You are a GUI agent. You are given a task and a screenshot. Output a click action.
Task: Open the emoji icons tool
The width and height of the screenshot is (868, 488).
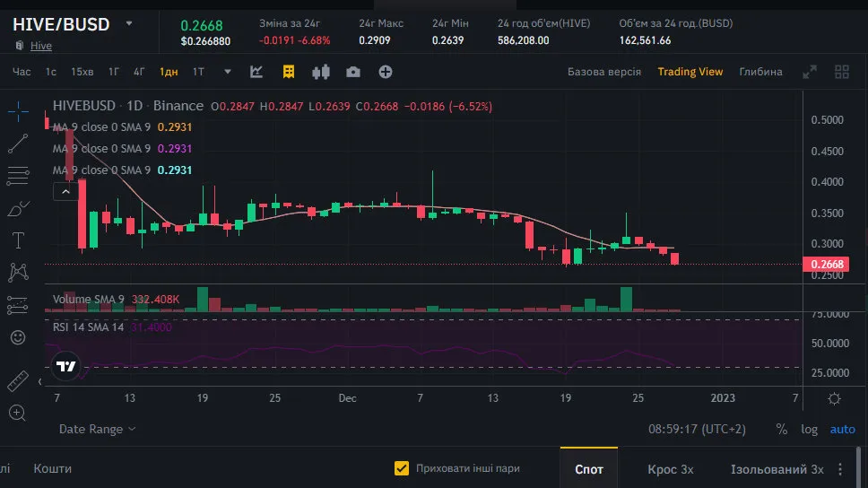pos(18,336)
